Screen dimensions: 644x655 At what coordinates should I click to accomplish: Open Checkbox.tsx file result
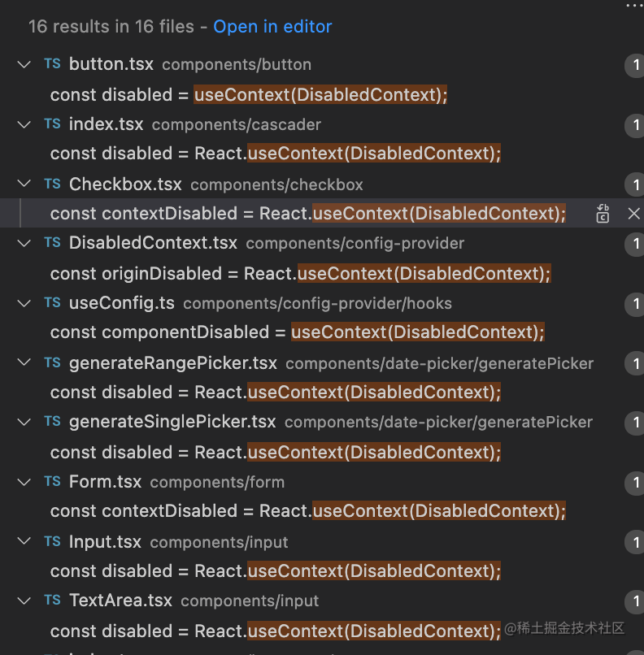tap(125, 184)
